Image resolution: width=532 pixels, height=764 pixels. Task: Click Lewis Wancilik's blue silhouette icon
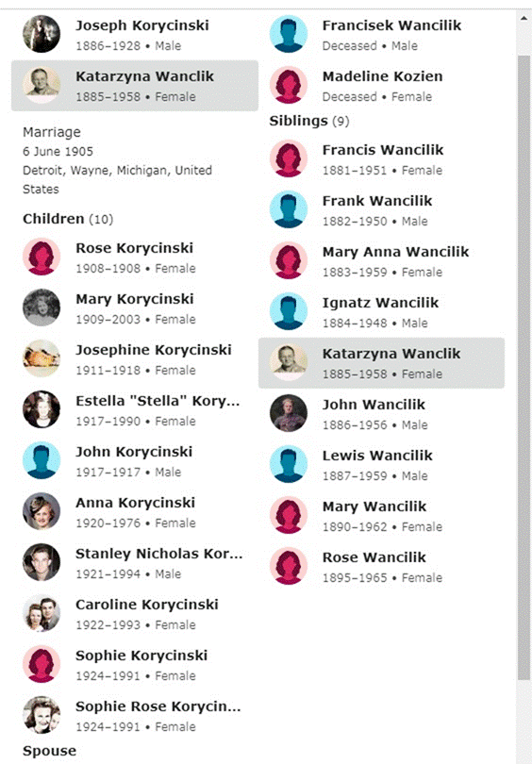(x=289, y=464)
